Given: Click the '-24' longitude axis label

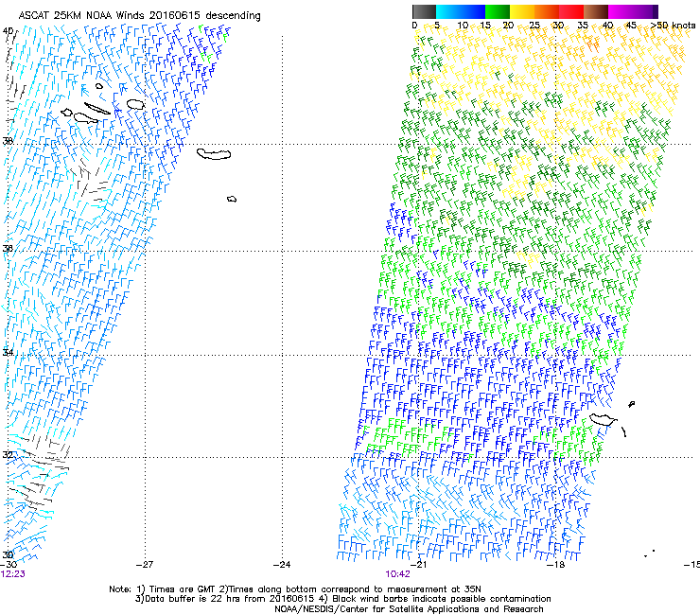Looking at the screenshot, I should coord(282,565).
